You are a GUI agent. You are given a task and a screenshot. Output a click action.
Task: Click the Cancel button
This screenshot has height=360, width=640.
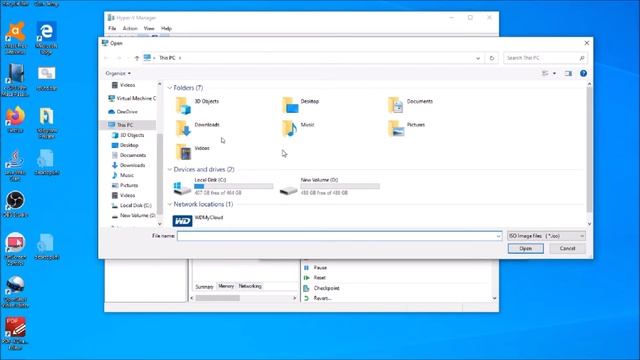pos(567,249)
